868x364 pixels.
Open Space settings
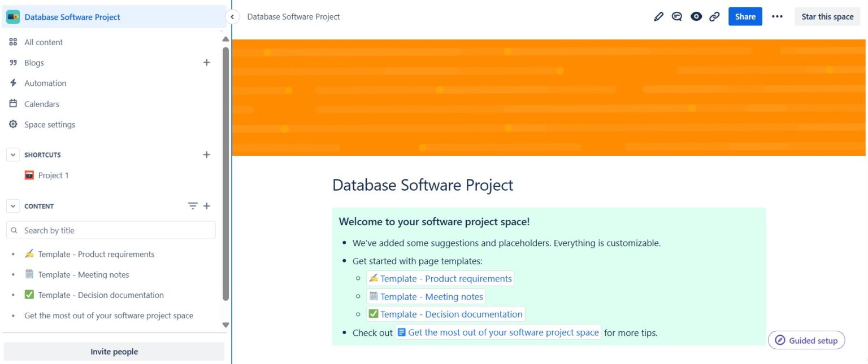50,124
